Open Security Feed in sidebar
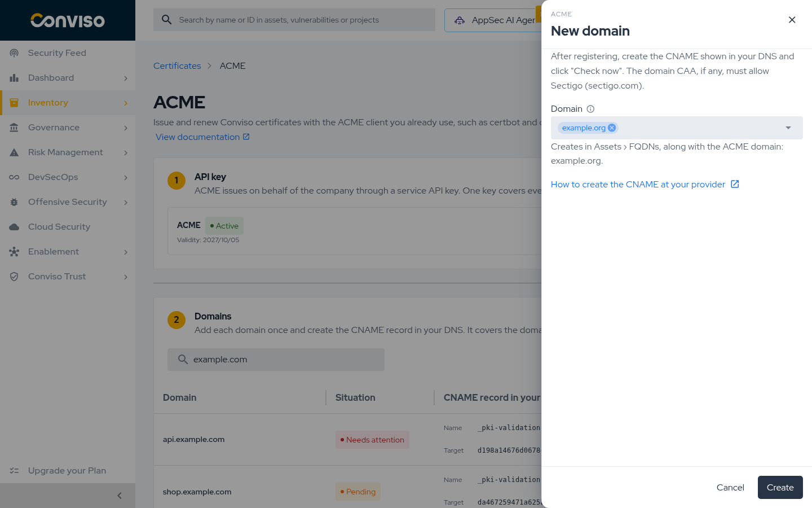 point(68,53)
